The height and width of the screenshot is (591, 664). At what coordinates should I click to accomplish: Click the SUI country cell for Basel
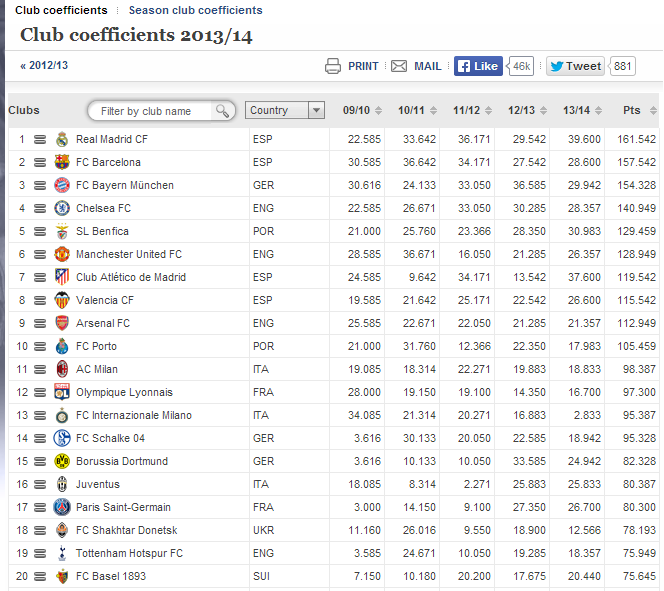tap(261, 576)
